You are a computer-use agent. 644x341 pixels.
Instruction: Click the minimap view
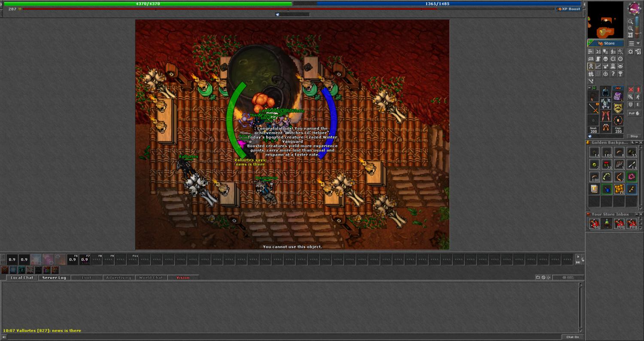(x=605, y=20)
